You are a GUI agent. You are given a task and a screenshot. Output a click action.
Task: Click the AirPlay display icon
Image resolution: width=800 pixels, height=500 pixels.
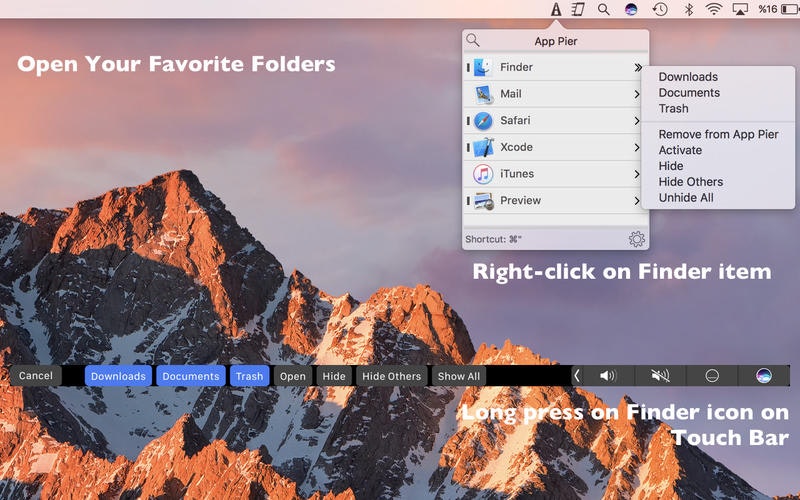740,9
